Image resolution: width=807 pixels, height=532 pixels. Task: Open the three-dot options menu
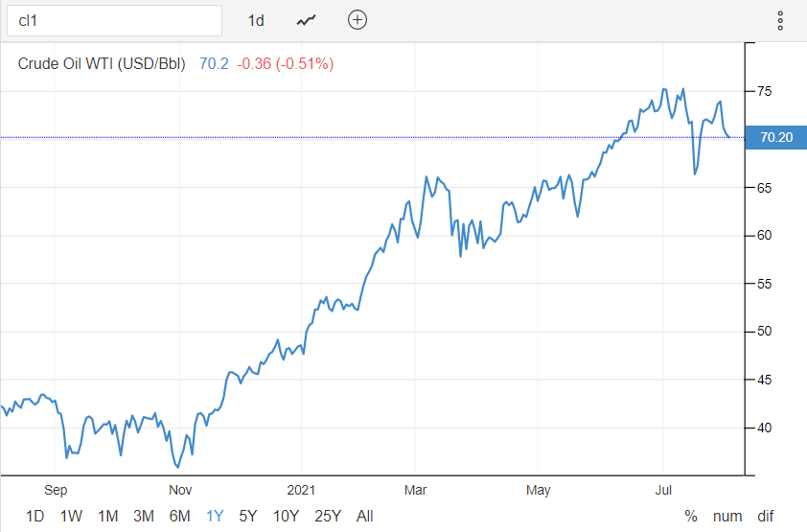tap(780, 20)
